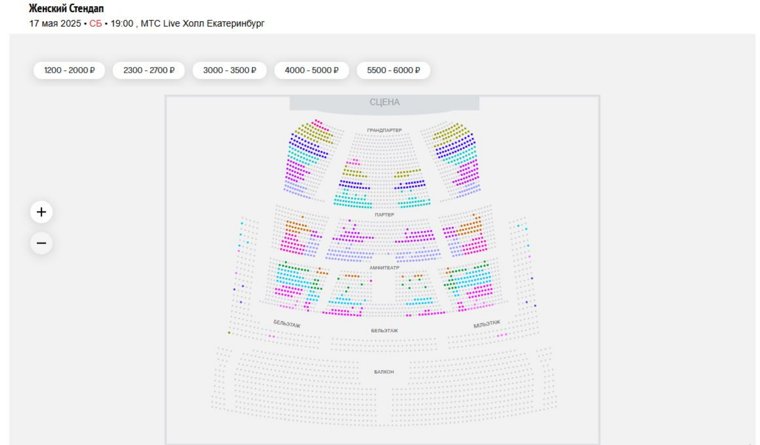Filter seats by 2300 - 2700 ₽ price
The height and width of the screenshot is (445, 760).
[149, 70]
